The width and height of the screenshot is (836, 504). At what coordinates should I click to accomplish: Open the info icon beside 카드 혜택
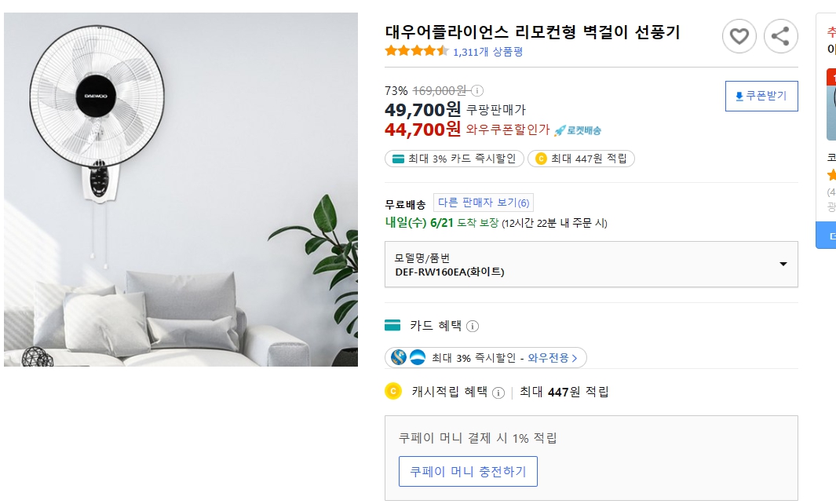(x=473, y=326)
